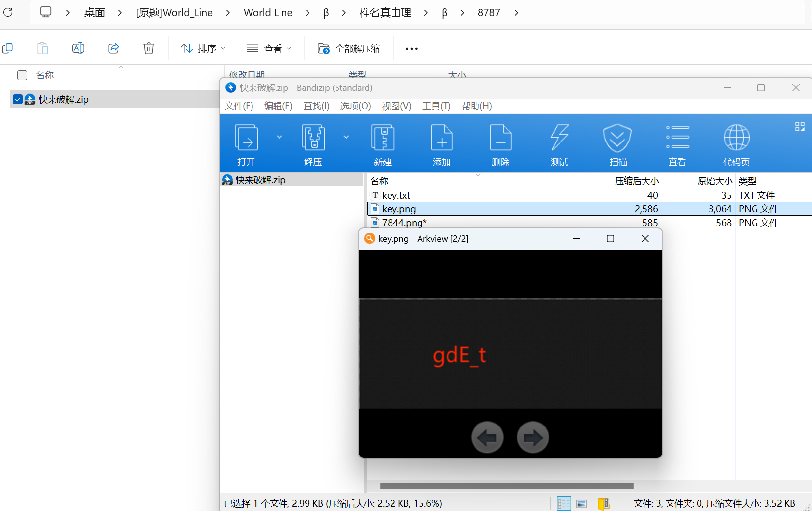Click the Explorer copy icon

coord(8,48)
